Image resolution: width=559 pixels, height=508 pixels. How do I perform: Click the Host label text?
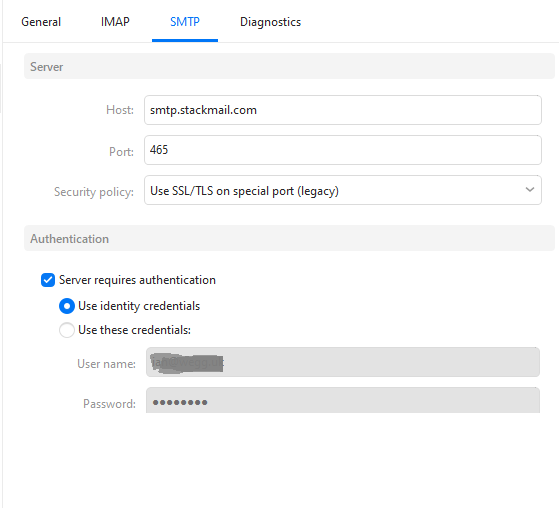pyautogui.click(x=120, y=110)
